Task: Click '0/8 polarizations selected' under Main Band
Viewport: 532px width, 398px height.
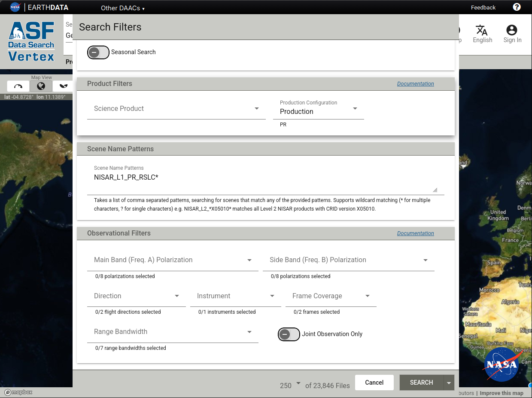Action: 125,276
